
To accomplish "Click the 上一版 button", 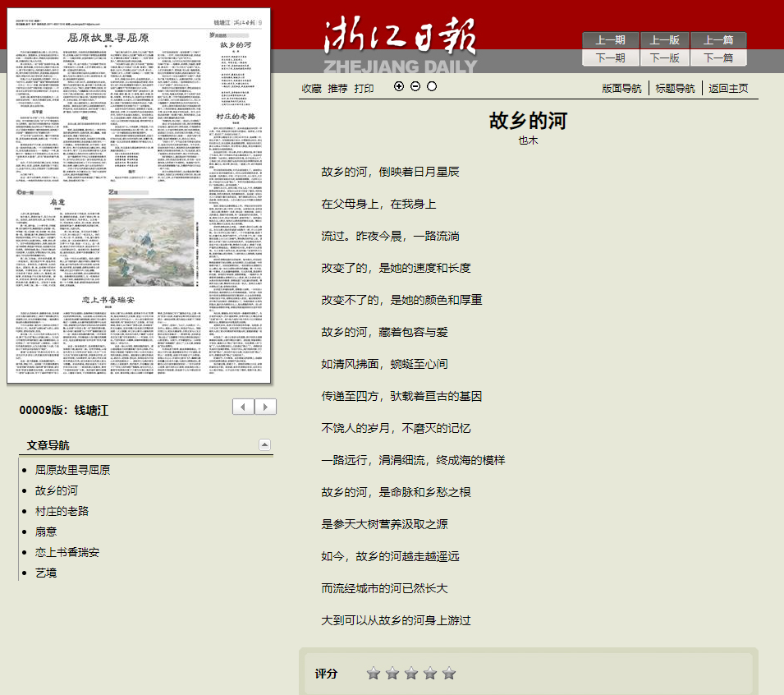I will pos(664,40).
